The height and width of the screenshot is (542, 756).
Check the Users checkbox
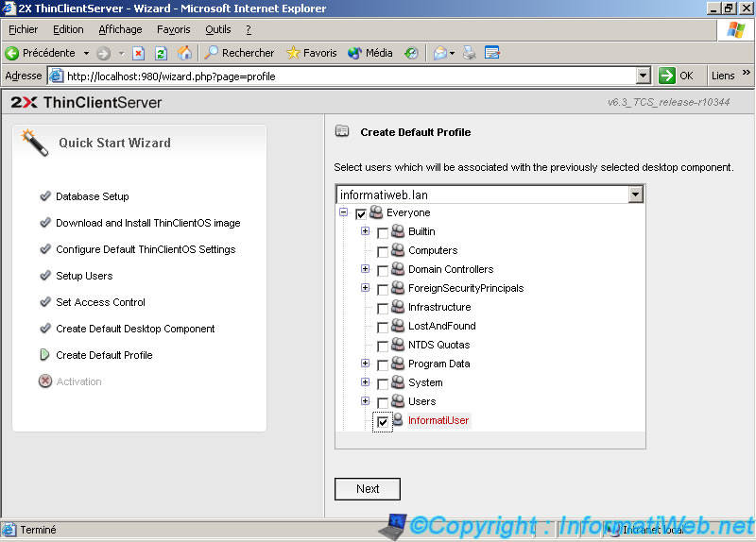click(x=383, y=403)
